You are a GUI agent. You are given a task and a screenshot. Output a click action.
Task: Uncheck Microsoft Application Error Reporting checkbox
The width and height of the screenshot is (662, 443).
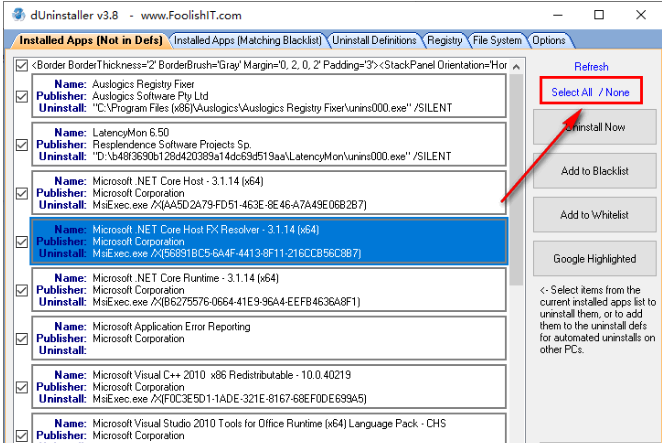(22, 339)
